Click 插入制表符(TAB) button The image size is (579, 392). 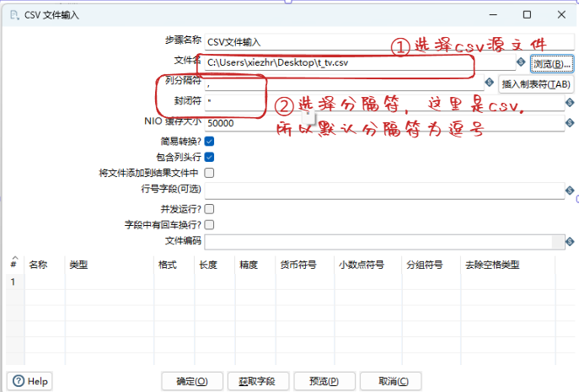536,84
